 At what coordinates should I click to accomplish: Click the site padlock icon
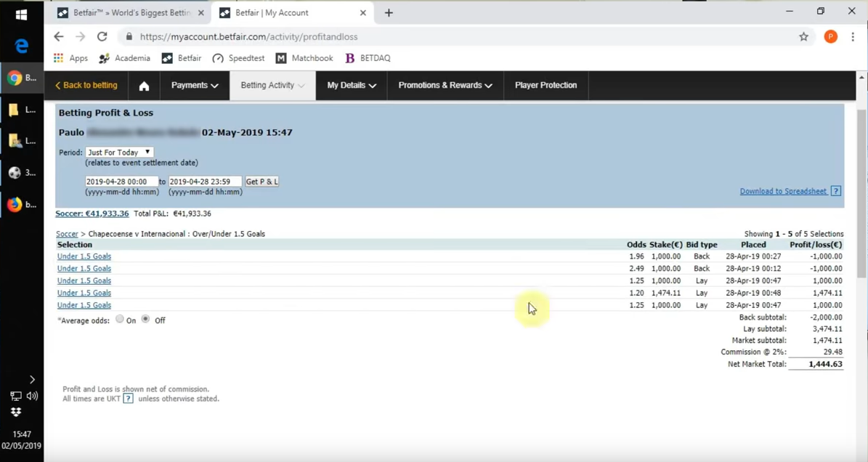129,36
